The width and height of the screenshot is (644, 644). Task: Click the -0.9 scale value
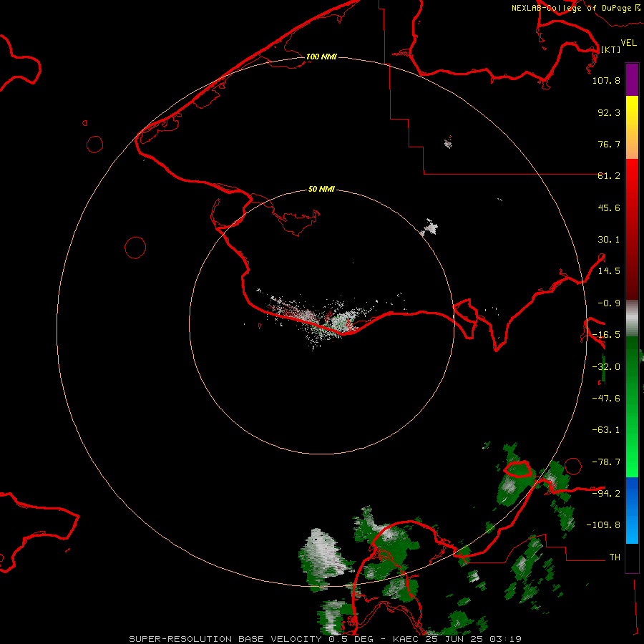pyautogui.click(x=609, y=303)
